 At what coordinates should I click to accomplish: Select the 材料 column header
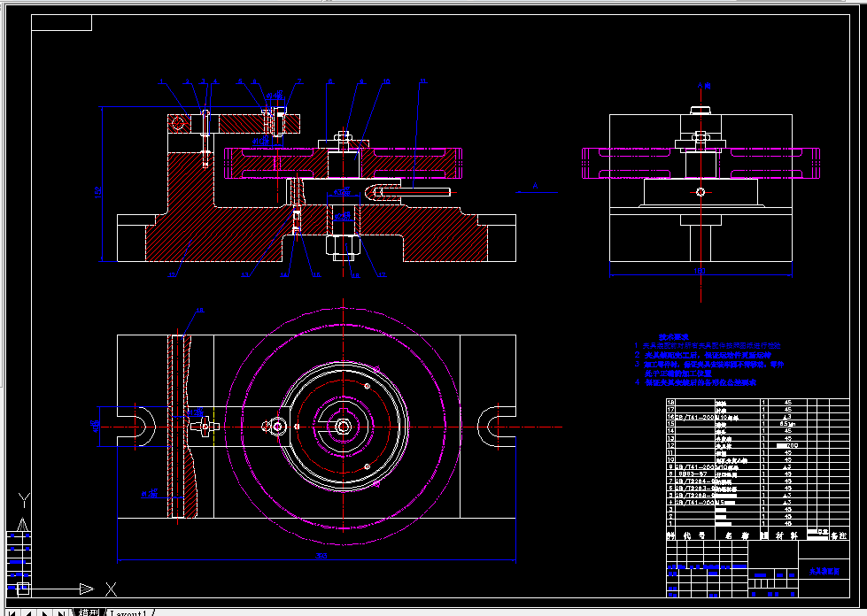pyautogui.click(x=786, y=535)
